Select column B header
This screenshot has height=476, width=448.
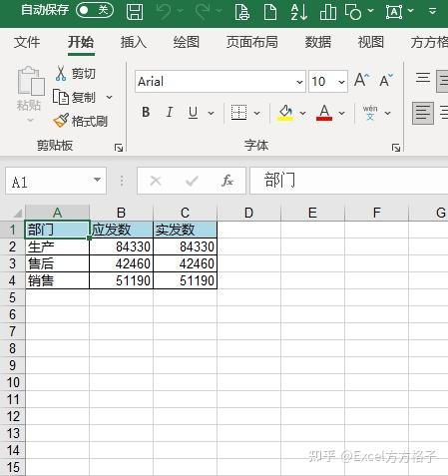point(121,213)
